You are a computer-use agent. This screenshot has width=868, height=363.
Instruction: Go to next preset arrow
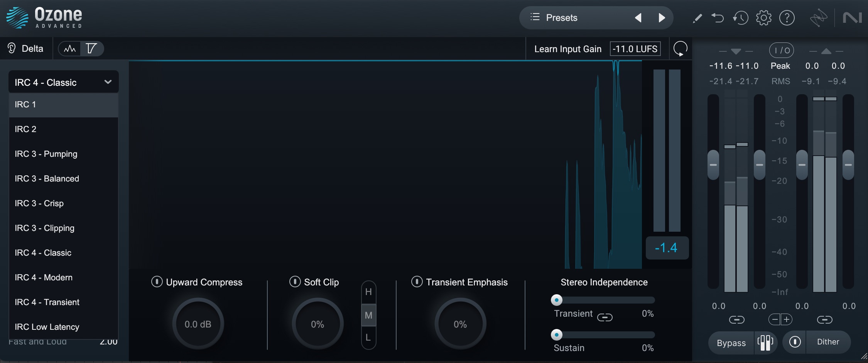point(662,18)
